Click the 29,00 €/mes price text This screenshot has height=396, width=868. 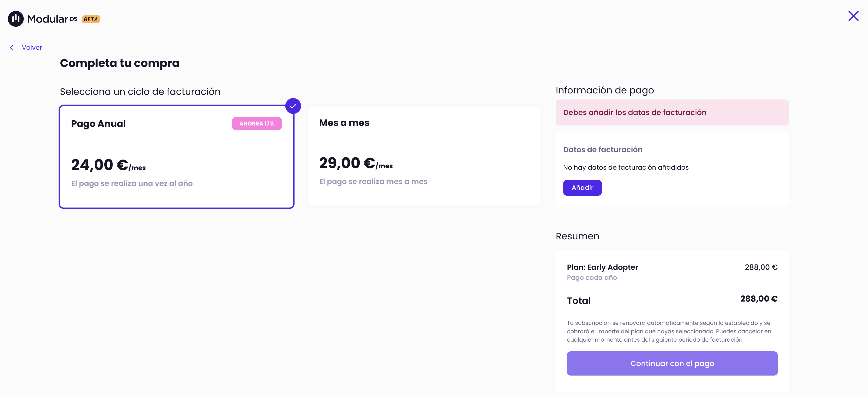pos(356,164)
